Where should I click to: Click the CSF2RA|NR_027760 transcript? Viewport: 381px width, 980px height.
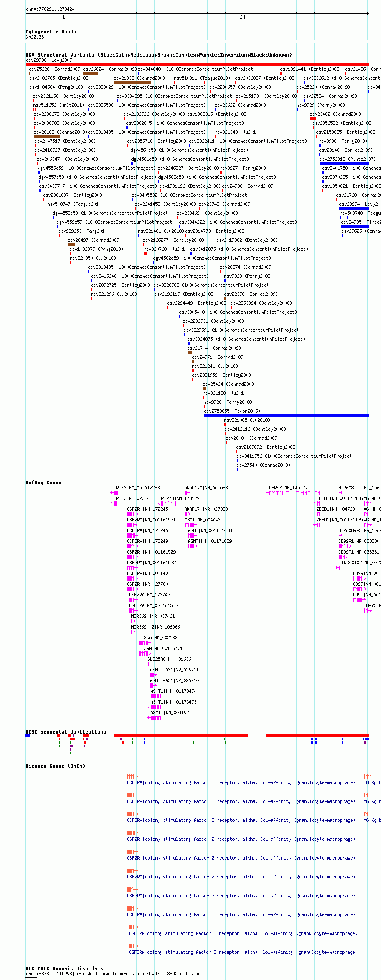(147, 584)
